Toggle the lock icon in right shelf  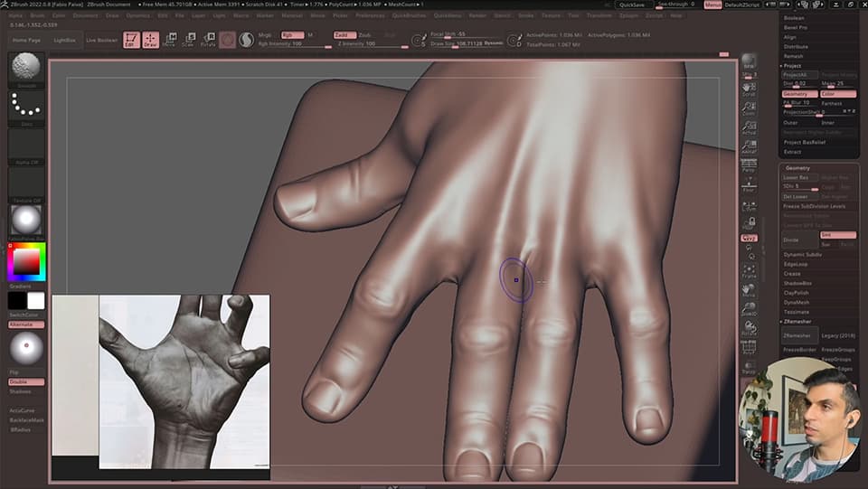[749, 223]
